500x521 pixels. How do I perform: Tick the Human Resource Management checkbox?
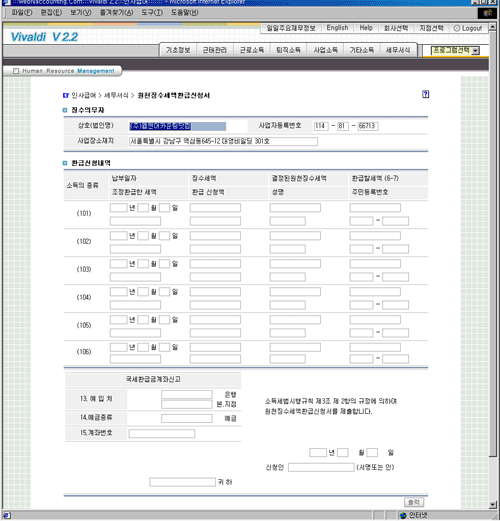tap(16, 71)
